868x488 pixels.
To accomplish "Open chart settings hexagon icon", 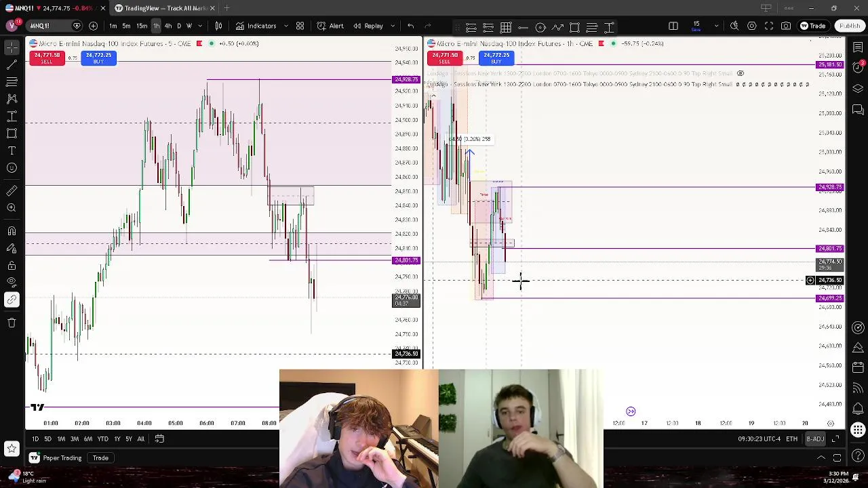I will [752, 26].
